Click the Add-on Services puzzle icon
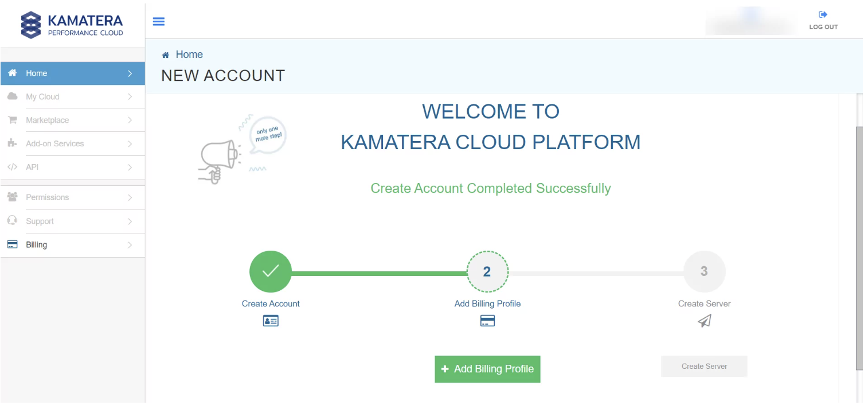 (x=12, y=144)
